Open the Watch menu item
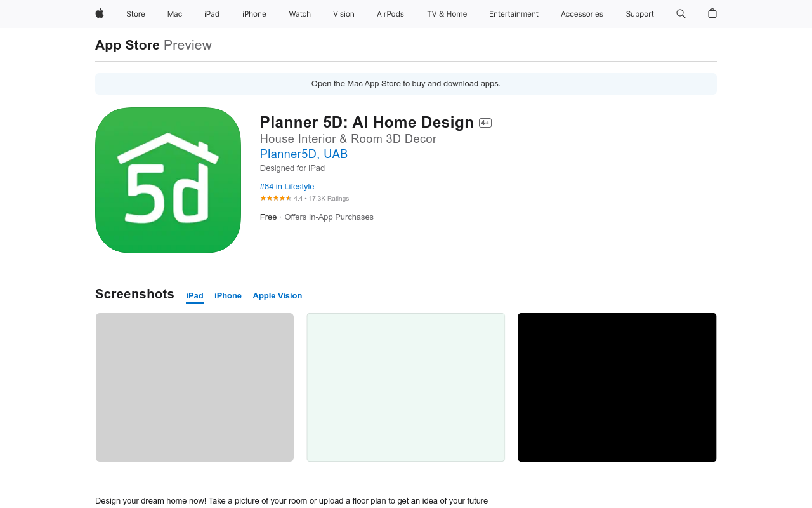 coord(300,14)
